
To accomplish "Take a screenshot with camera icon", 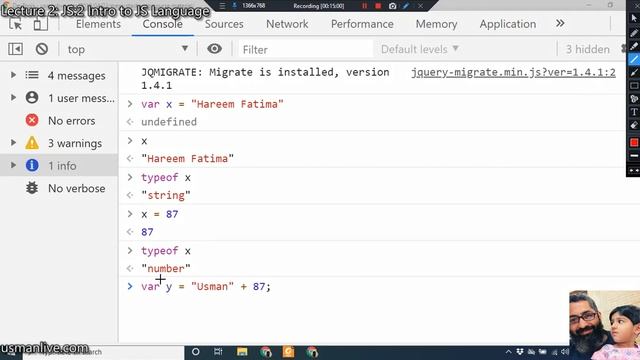I will pyautogui.click(x=392, y=6).
